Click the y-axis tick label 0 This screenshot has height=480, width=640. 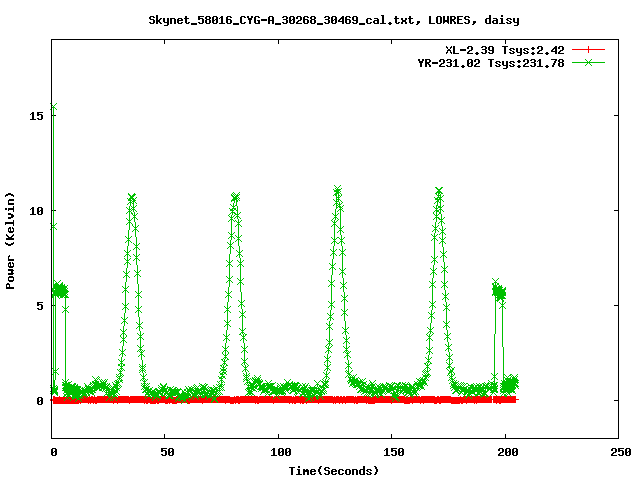pyautogui.click(x=40, y=401)
